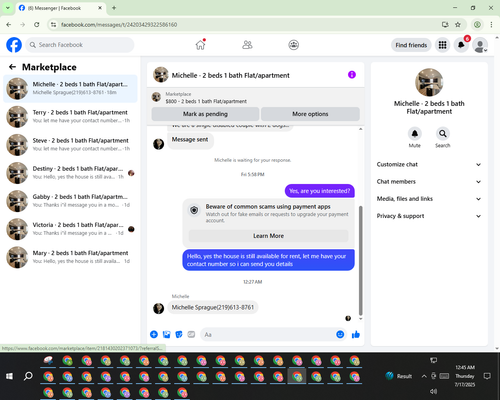Click the Marketplace listing $800 banner
Viewport: 500px width, 400px height.
256,98
